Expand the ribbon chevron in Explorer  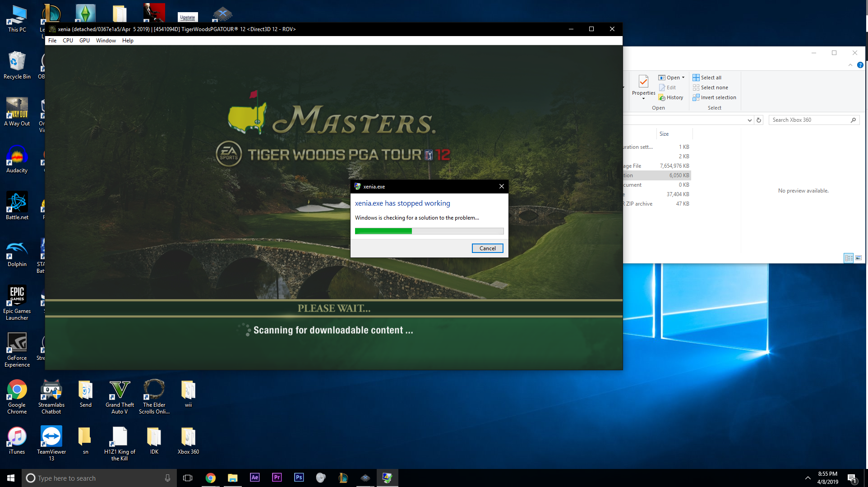(x=850, y=65)
